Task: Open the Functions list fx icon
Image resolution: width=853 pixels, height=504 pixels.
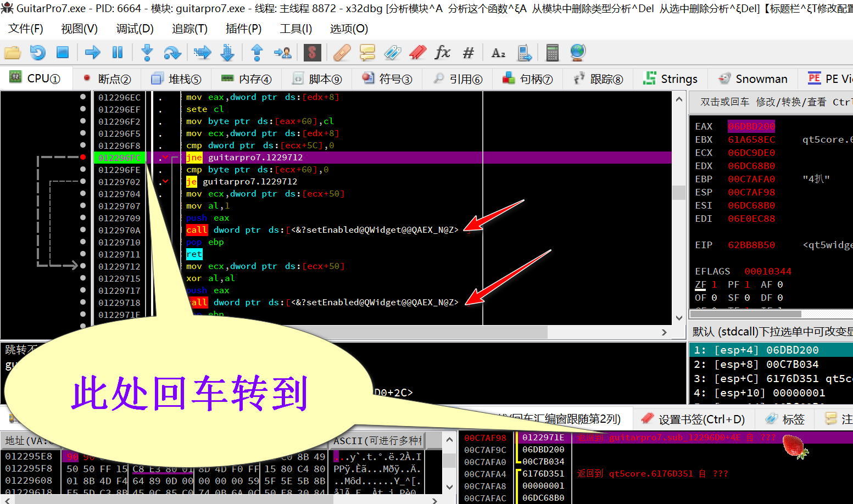Action: 443,53
